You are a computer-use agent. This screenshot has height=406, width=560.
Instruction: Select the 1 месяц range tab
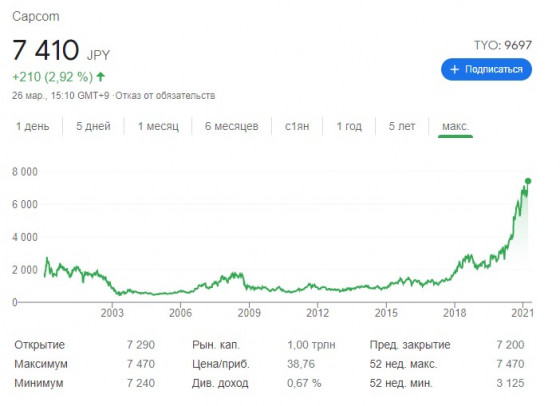click(x=158, y=126)
